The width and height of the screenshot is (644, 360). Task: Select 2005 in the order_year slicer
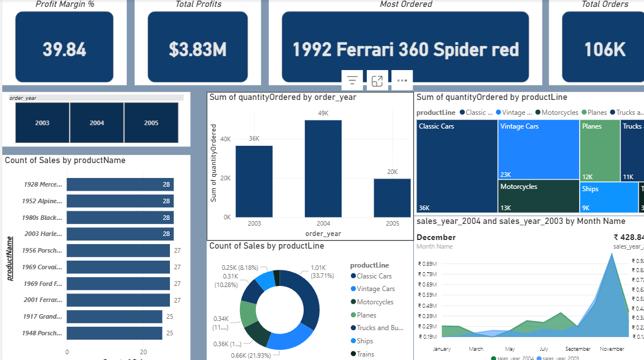(x=151, y=122)
